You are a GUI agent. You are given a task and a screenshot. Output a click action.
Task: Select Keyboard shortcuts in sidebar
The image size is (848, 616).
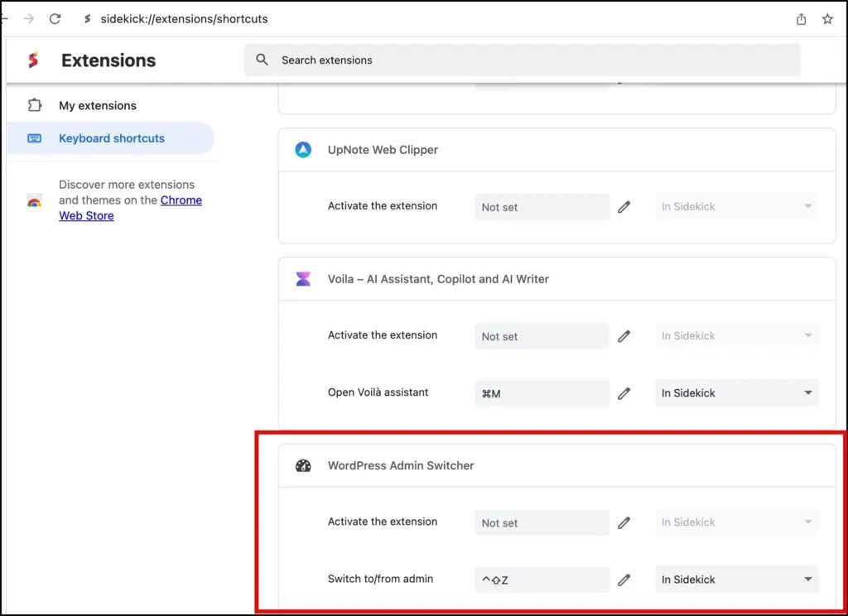pyautogui.click(x=110, y=138)
